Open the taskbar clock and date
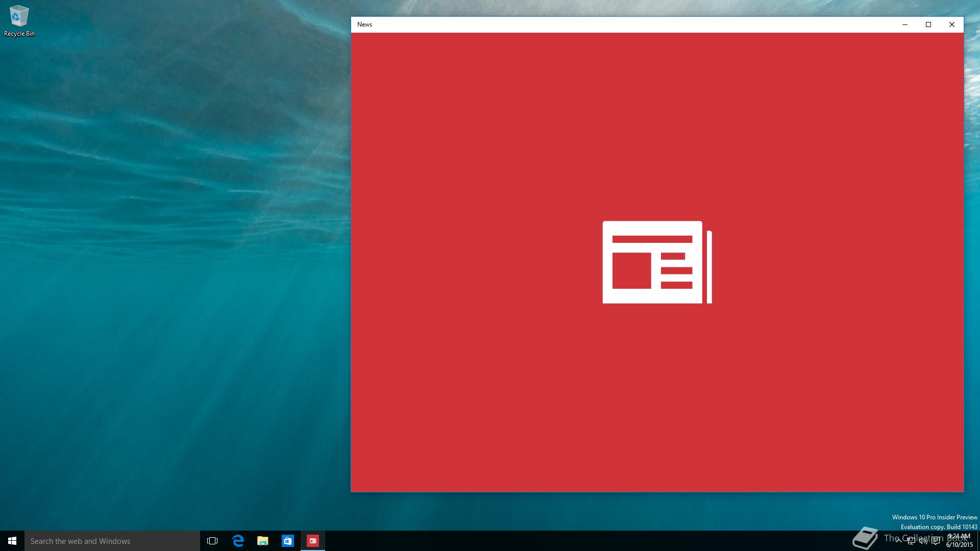Image resolution: width=980 pixels, height=551 pixels. (x=959, y=541)
